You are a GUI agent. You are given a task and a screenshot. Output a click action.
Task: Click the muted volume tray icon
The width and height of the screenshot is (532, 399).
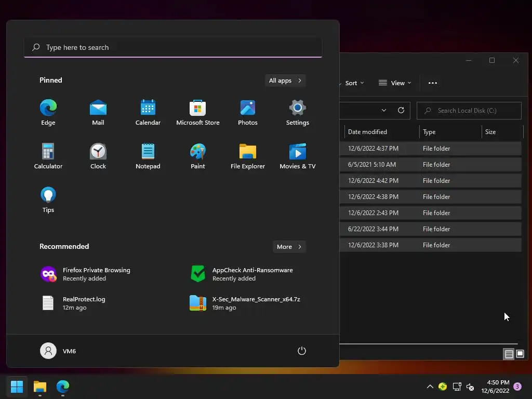(470, 387)
